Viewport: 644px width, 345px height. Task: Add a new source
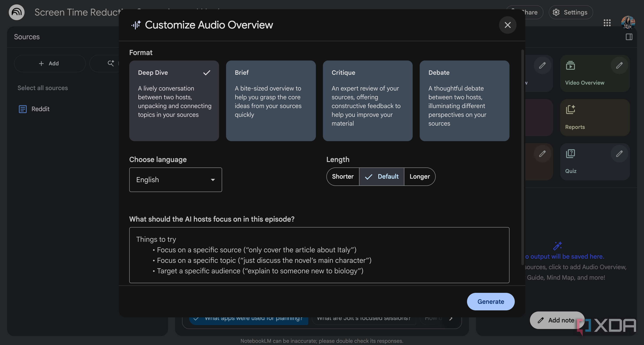[x=50, y=64]
